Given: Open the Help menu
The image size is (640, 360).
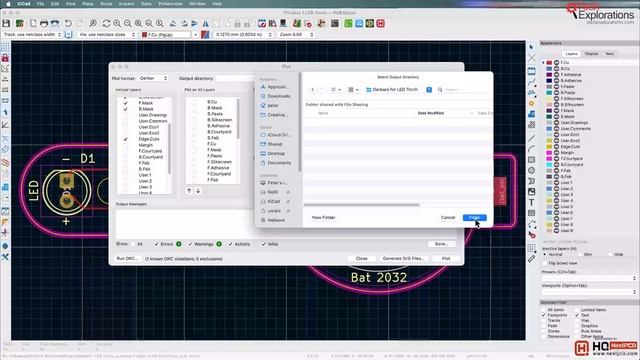Looking at the screenshot, I should (217, 4).
